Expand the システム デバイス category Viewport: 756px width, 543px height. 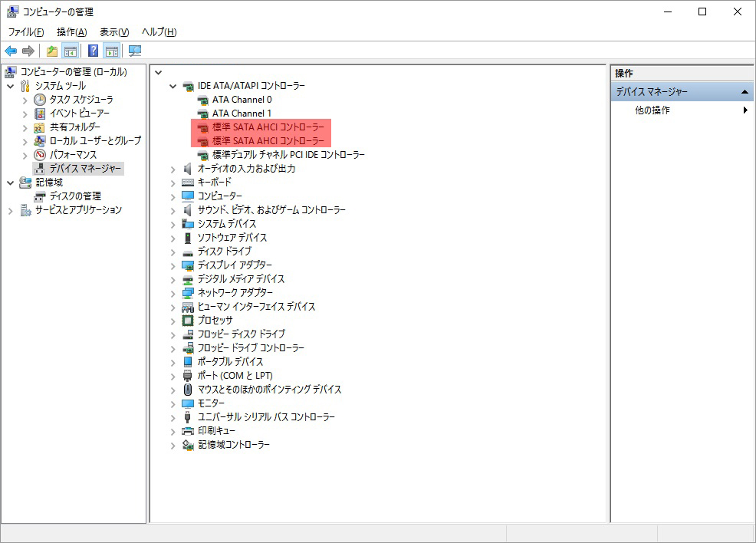tap(173, 225)
